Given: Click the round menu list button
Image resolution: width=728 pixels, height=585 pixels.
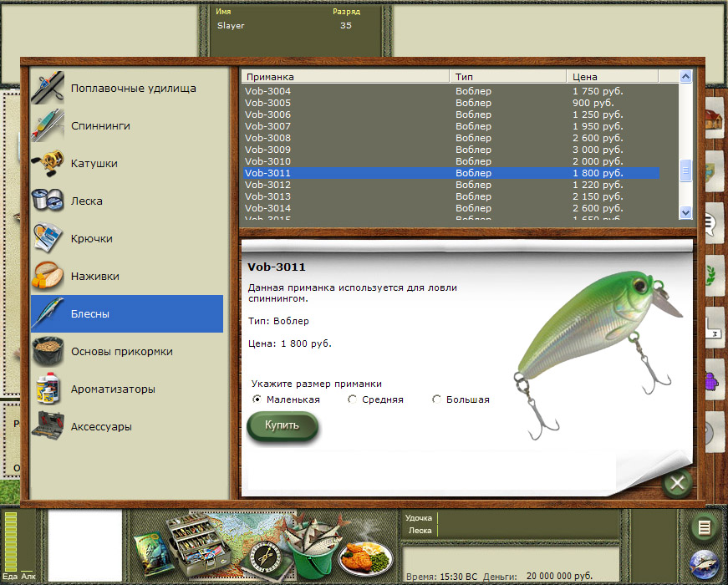Looking at the screenshot, I should click(705, 528).
